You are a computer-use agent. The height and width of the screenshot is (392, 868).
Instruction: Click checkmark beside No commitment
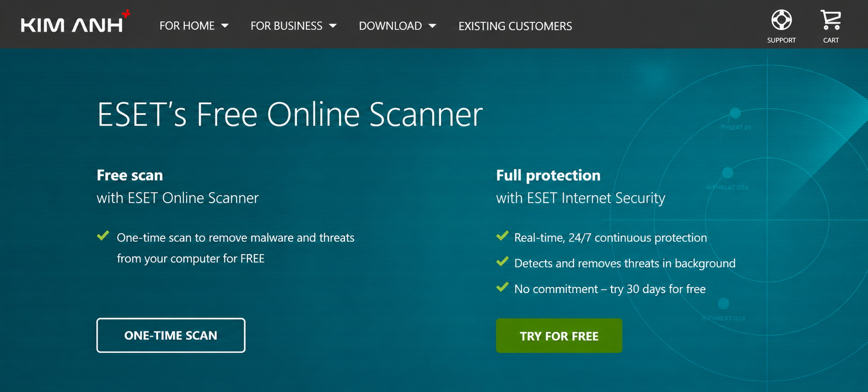click(502, 287)
